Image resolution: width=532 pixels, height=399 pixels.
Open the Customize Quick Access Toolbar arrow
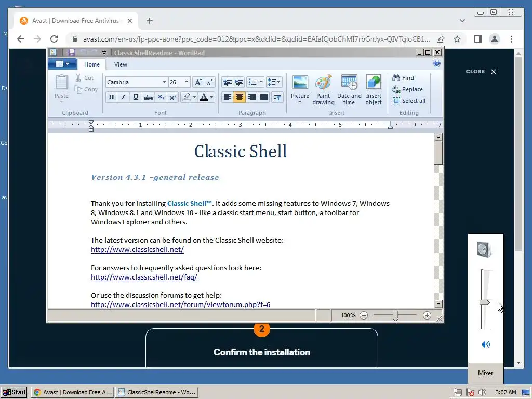(x=104, y=53)
